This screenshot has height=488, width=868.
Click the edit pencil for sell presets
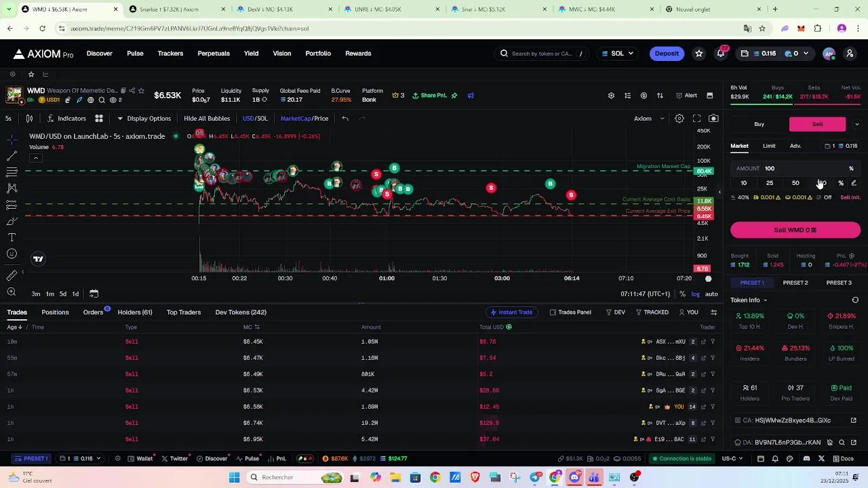[854, 183]
